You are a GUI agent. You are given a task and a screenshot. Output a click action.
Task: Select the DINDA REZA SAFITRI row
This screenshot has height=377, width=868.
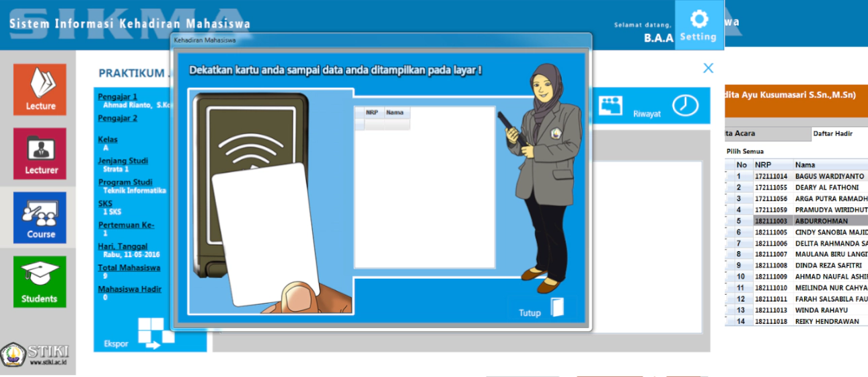pos(797,265)
